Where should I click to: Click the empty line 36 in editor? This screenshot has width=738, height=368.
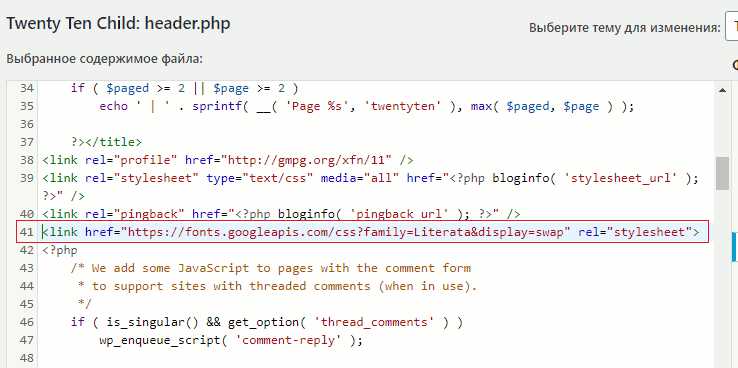[x=377, y=124]
